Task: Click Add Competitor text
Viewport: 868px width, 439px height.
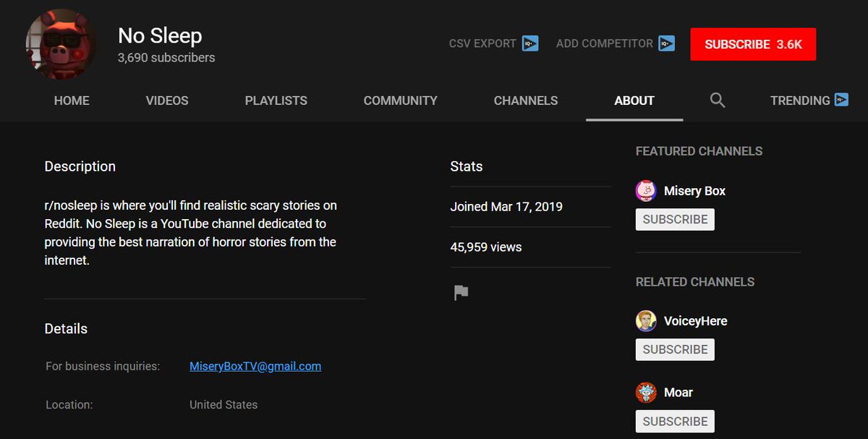Action: pos(605,43)
